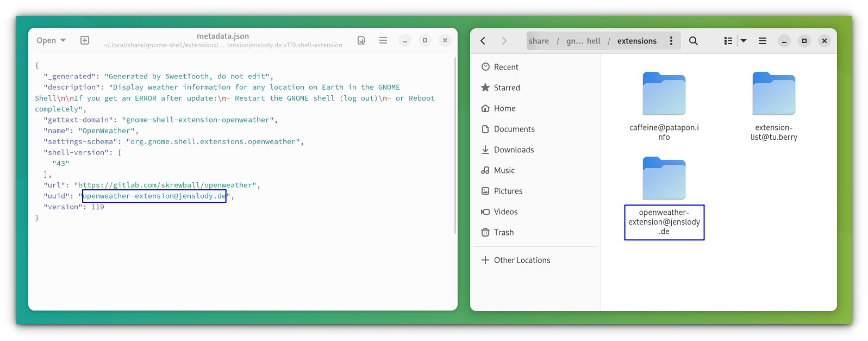The height and width of the screenshot is (341, 868).
Task: Open Recent in Files sidebar
Action: [535, 67]
